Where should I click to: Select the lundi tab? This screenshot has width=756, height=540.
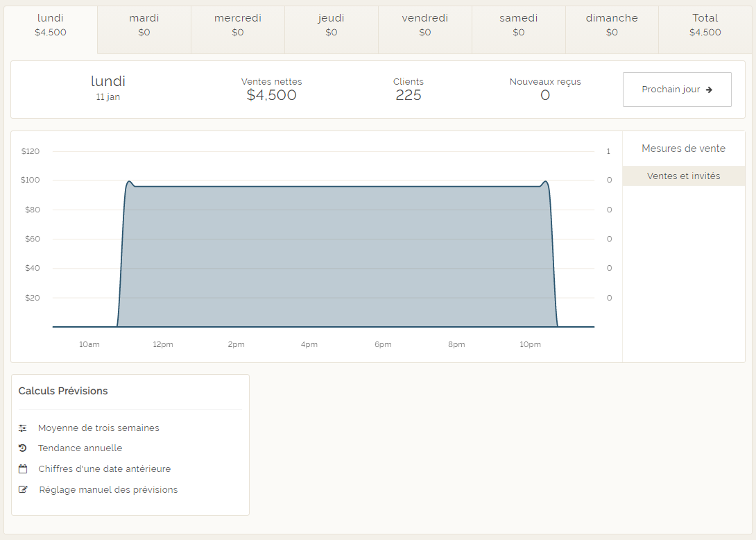click(x=51, y=25)
